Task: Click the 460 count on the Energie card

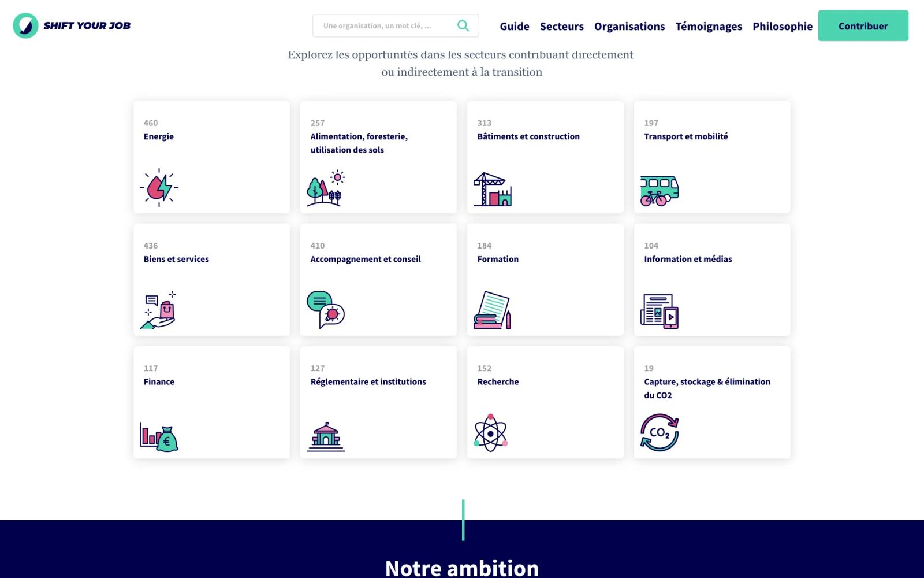Action: coord(151,123)
